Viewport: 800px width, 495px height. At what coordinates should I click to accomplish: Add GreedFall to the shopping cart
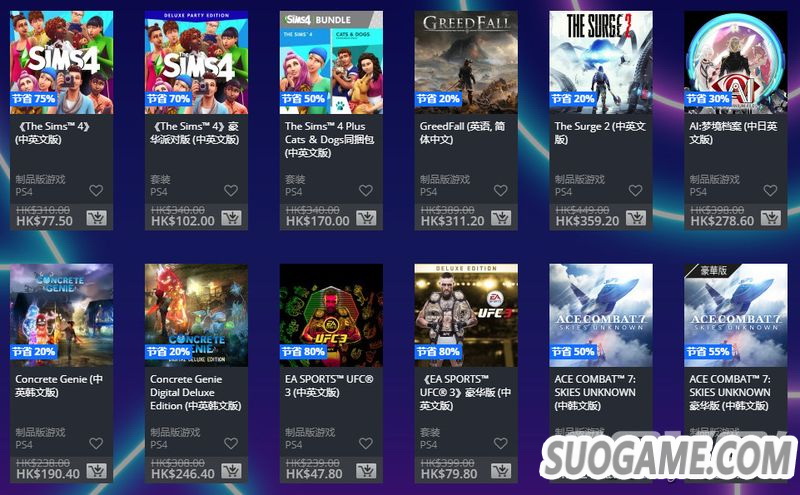[x=501, y=218]
